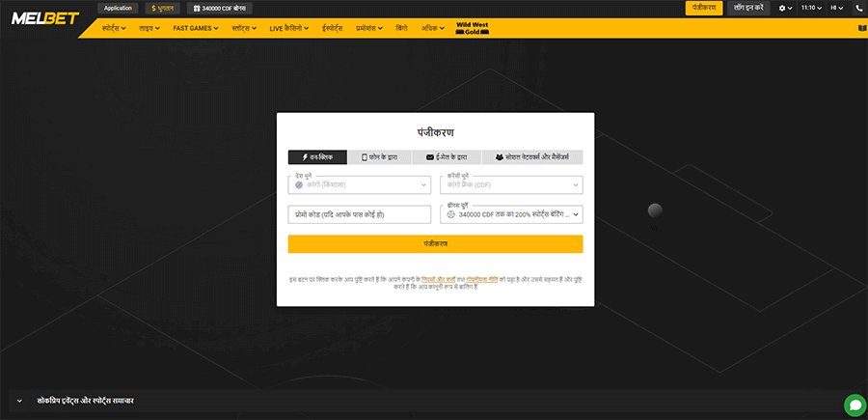868x420 pixels.
Task: Open the bonus selection dropdown
Action: coord(511,214)
